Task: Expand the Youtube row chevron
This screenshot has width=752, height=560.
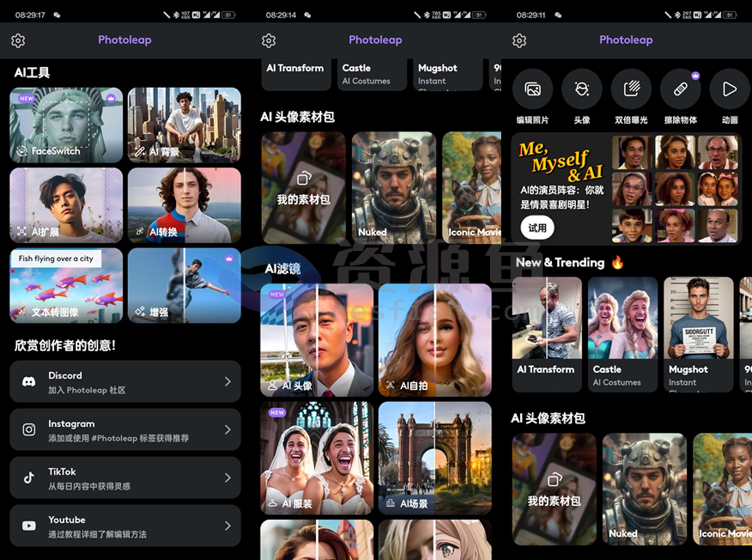Action: click(228, 526)
